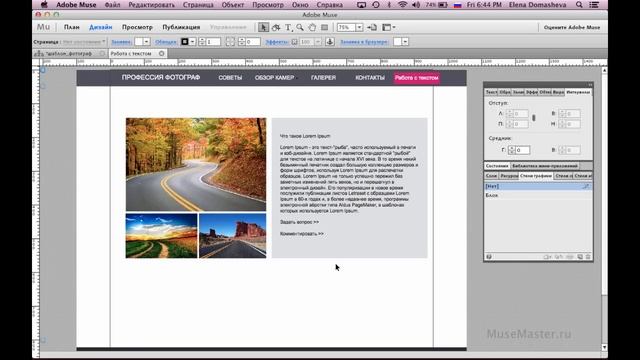640x360 pixels.
Task: Open the opacity value dropdown arrow
Action: 318,42
